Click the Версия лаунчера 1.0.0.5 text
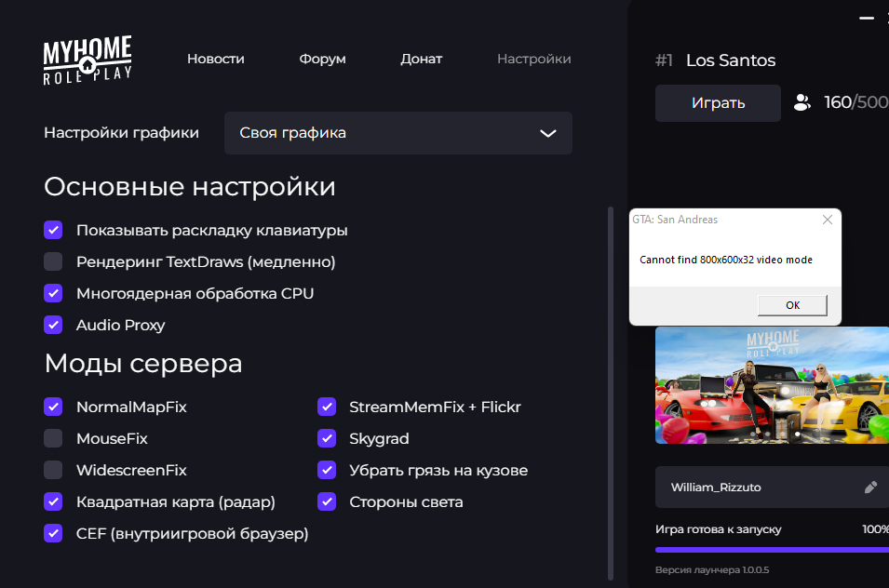This screenshot has height=588, width=889. coord(712,570)
